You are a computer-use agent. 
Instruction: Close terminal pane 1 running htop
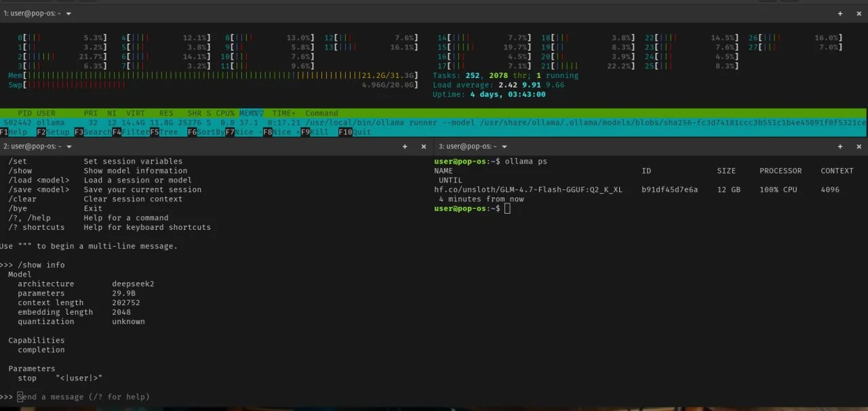coord(859,14)
